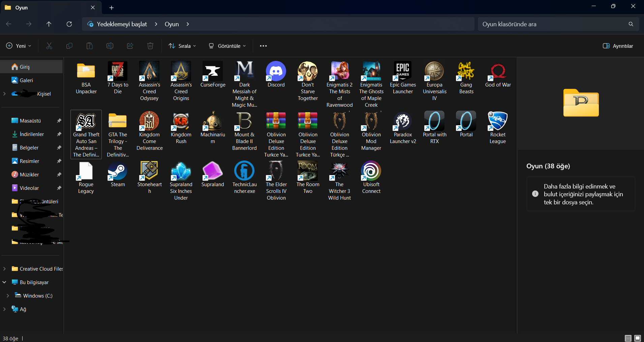Select Grand Theft Auto San Andreas shortcut
644x342 pixels.
click(86, 134)
